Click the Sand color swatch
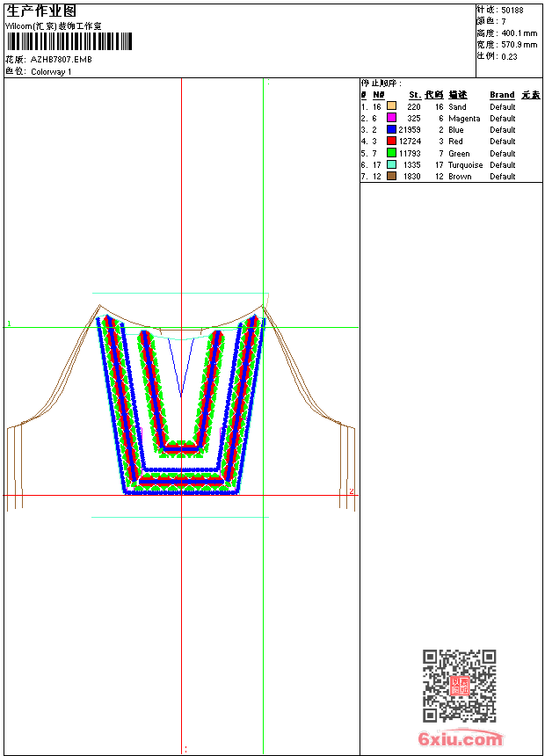The height and width of the screenshot is (756, 545). pos(391,106)
